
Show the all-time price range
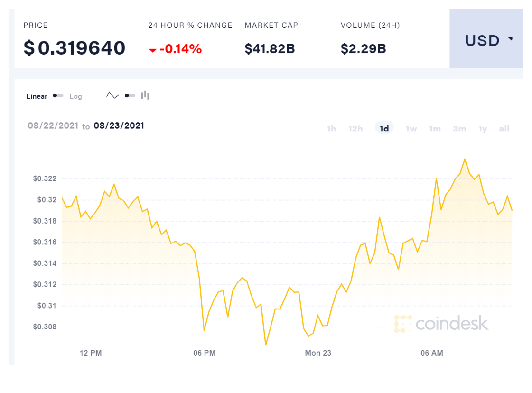coord(504,129)
